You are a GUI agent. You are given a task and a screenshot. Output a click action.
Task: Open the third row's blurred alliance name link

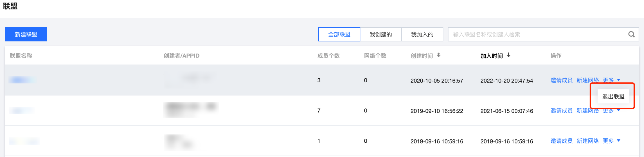24,141
